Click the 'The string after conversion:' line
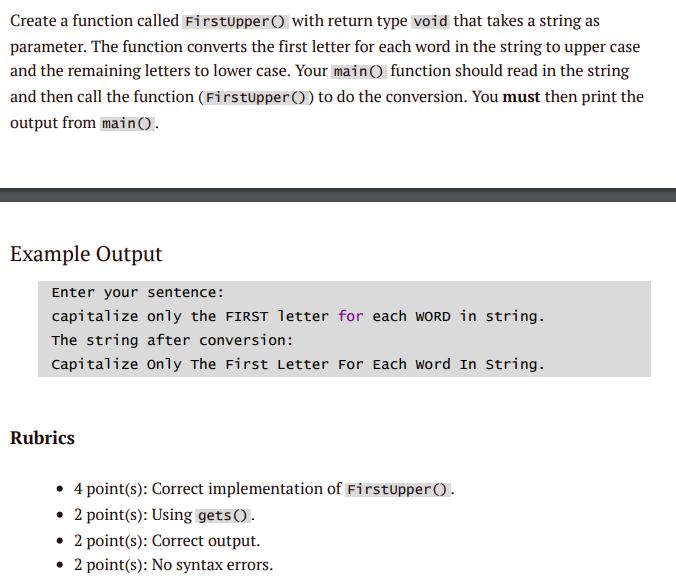The image size is (676, 588). pos(172,341)
